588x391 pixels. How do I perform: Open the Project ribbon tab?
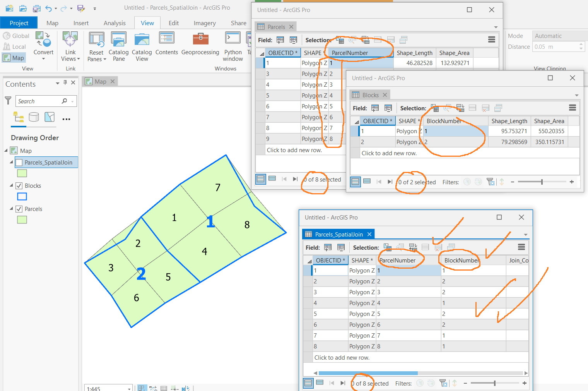point(19,23)
